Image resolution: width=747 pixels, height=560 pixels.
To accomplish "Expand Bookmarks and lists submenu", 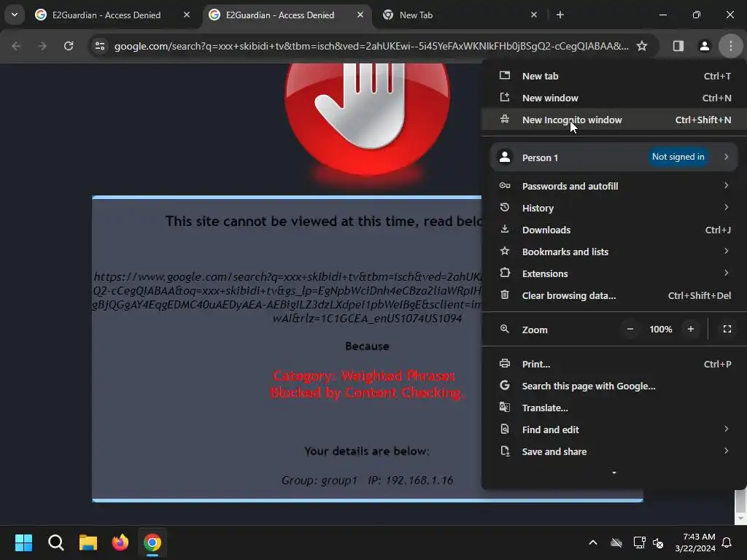I will point(614,252).
